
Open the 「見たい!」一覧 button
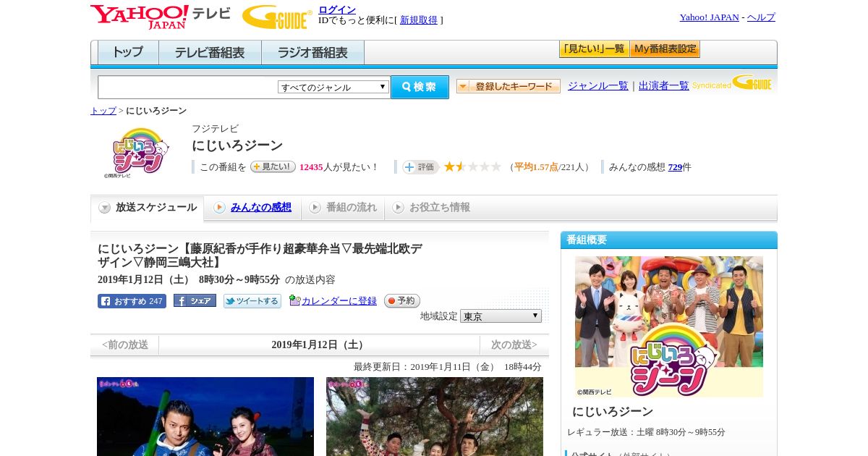point(594,49)
